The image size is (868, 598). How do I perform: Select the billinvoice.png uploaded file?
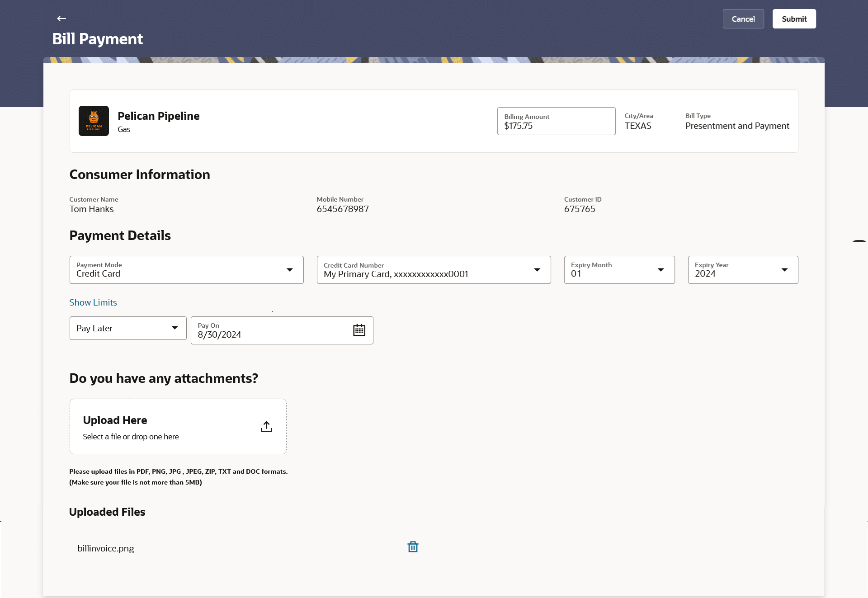[106, 548]
